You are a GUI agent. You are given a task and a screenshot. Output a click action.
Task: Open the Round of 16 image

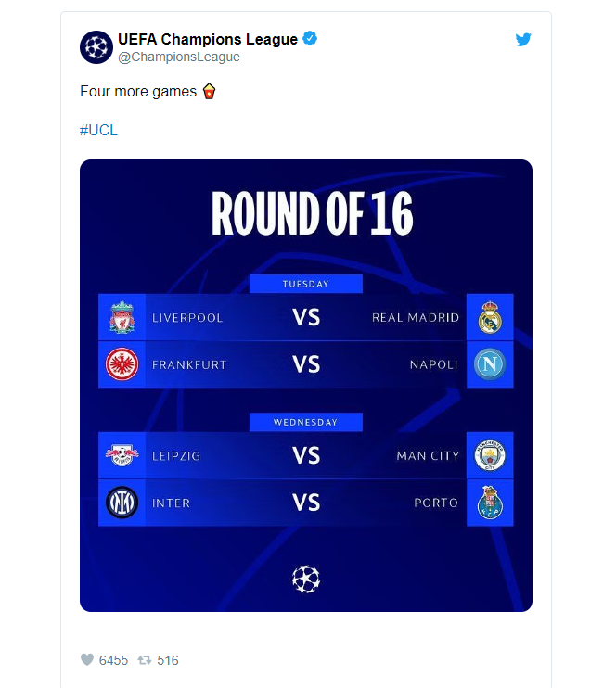pyautogui.click(x=306, y=386)
